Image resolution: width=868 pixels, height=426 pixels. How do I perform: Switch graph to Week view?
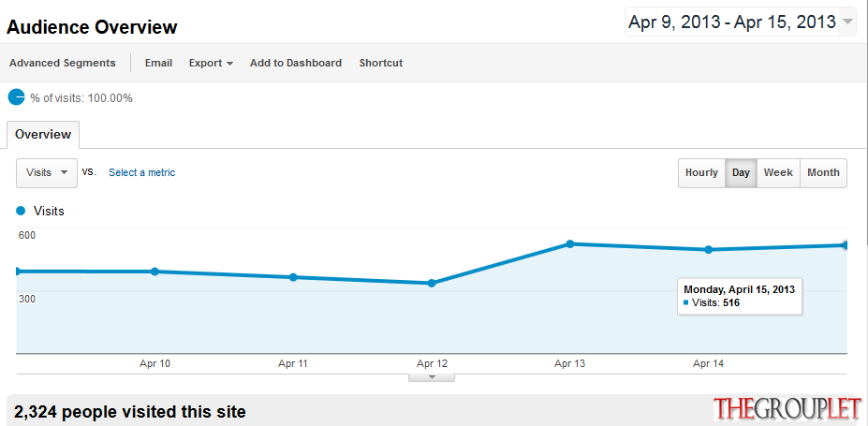pyautogui.click(x=778, y=172)
